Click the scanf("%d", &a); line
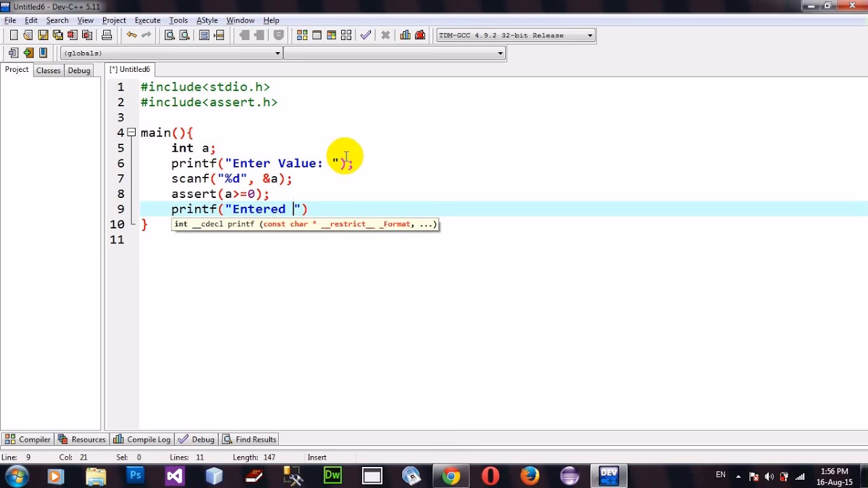Viewport: 868px width, 488px height. point(231,178)
